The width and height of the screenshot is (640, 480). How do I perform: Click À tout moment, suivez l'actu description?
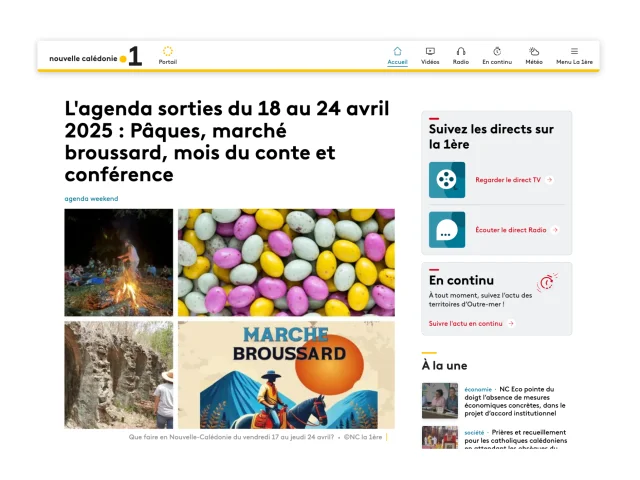click(x=480, y=300)
